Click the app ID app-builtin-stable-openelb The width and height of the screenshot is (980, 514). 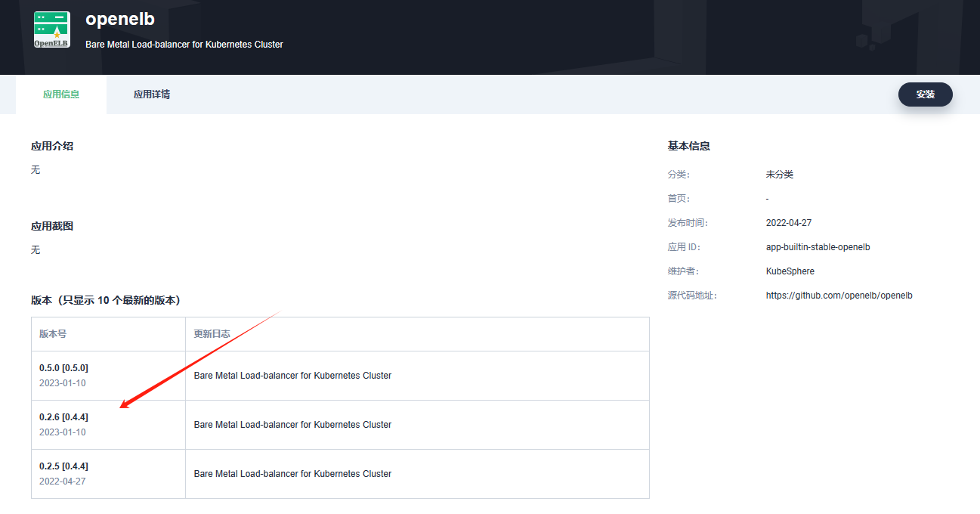pyautogui.click(x=818, y=247)
